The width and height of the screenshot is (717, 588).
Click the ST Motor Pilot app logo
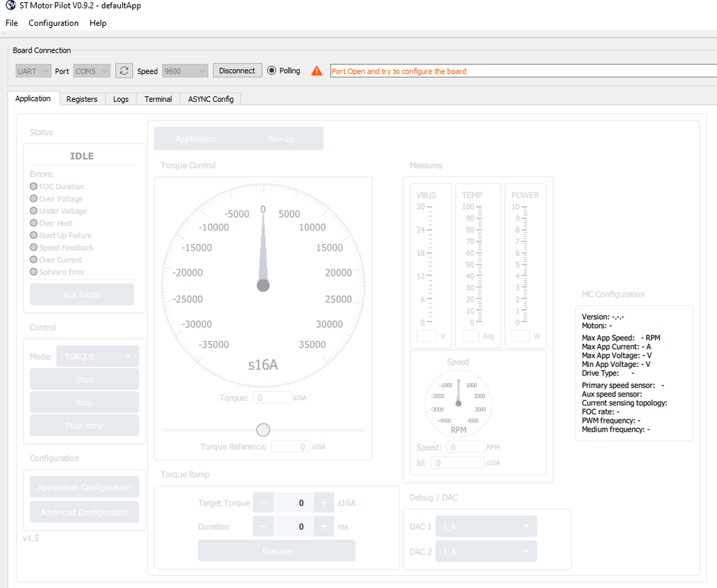11,6
